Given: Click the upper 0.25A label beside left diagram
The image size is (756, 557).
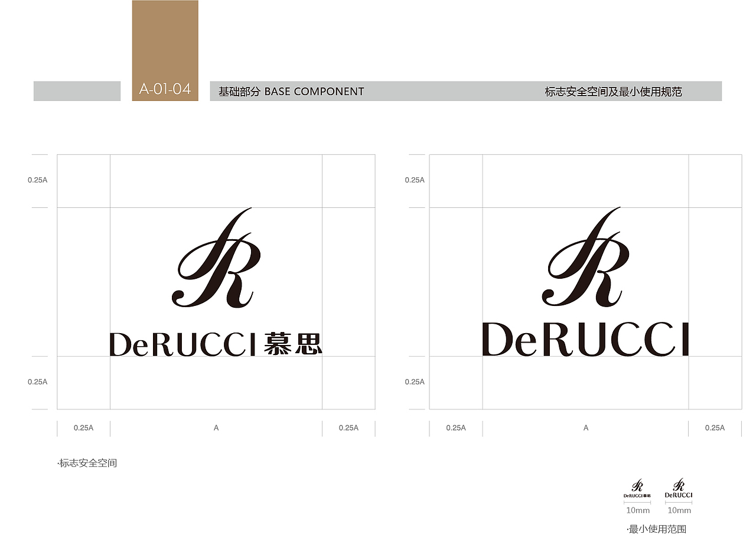Looking at the screenshot, I should (37, 180).
